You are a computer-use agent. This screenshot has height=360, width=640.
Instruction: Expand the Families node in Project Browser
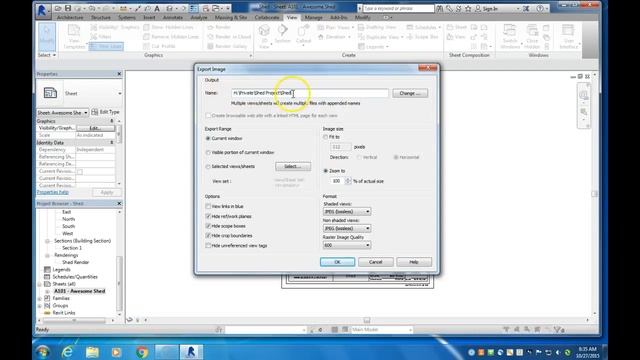click(x=40, y=299)
